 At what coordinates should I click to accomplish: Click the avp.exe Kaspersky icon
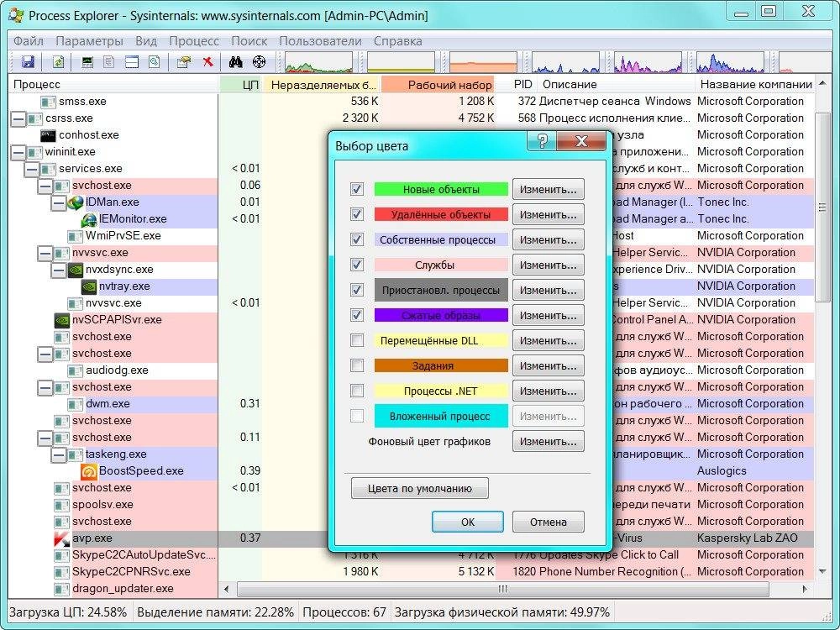click(x=62, y=538)
